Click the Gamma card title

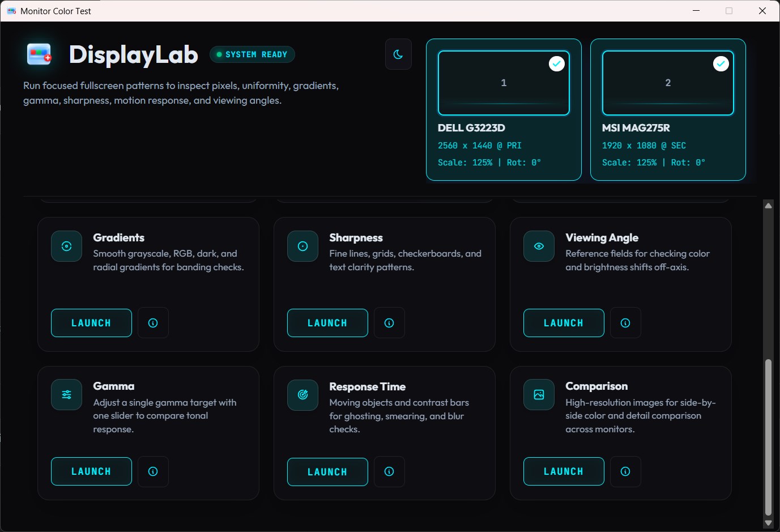coord(114,386)
